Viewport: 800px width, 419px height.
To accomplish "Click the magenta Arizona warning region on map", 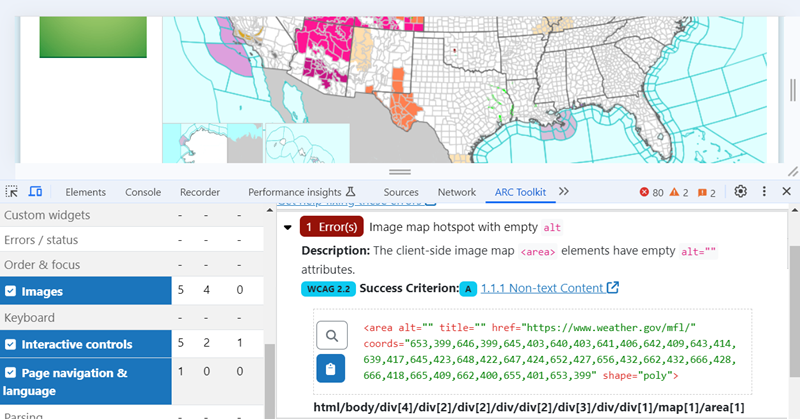I will tap(326, 71).
